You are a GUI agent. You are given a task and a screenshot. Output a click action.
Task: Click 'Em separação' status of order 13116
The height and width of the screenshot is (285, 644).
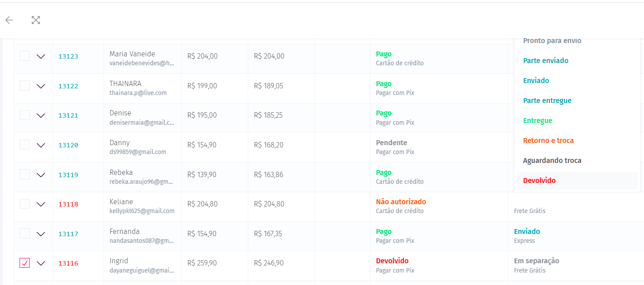[536, 261]
